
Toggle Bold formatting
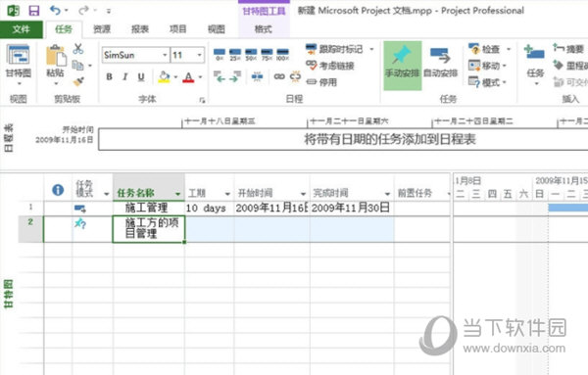109,76
